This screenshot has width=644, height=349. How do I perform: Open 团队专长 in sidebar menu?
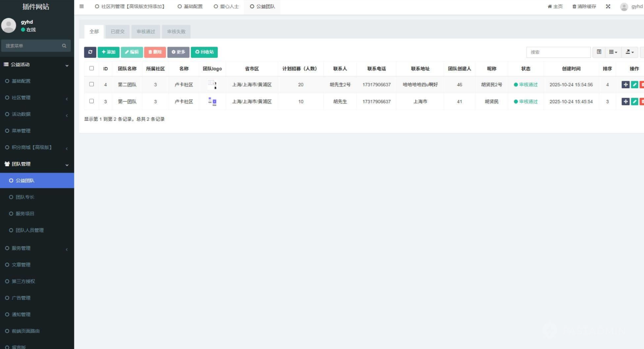tap(25, 197)
